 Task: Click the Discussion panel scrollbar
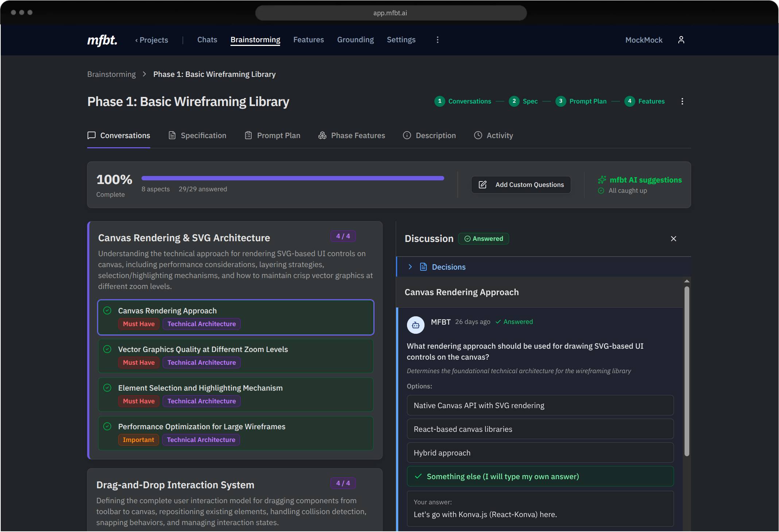pyautogui.click(x=686, y=371)
